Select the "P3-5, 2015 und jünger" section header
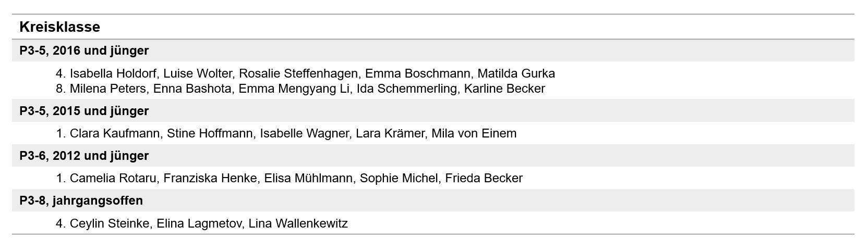This screenshot has height=251, width=868. click(84, 111)
